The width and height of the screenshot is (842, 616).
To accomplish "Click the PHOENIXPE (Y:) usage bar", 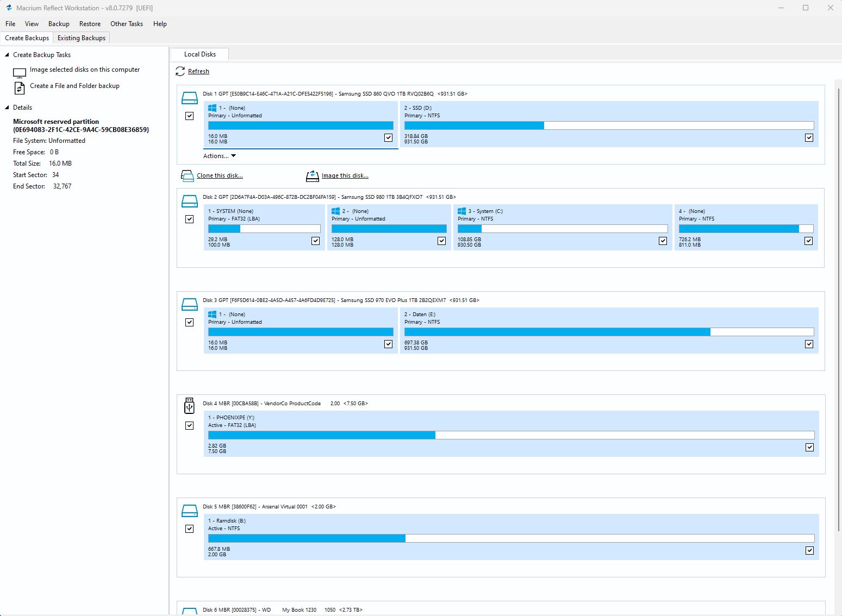I will (511, 435).
